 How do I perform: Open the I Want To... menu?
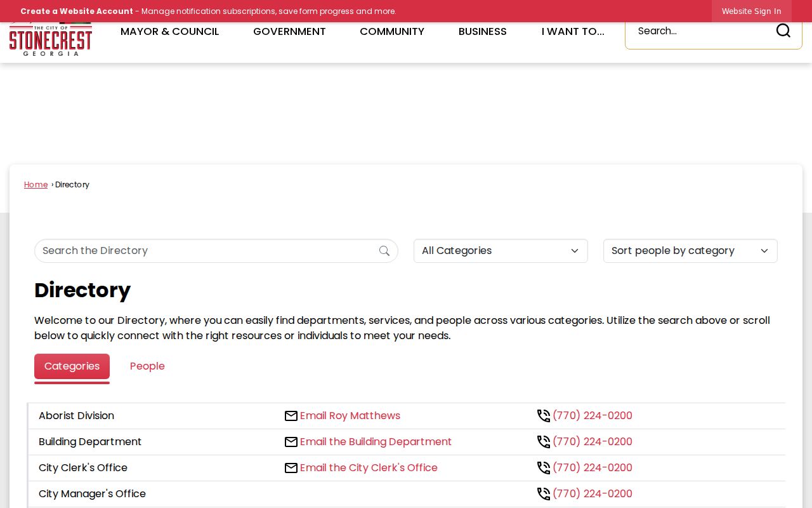573,32
